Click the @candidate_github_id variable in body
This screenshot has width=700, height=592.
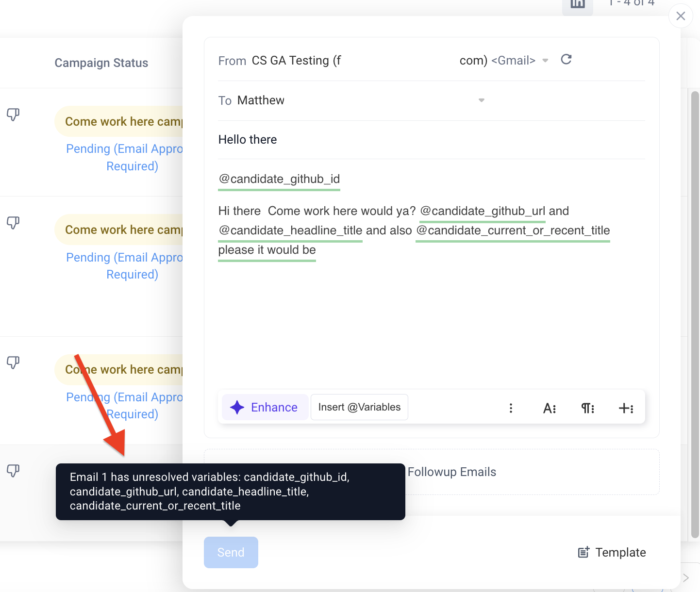[279, 179]
